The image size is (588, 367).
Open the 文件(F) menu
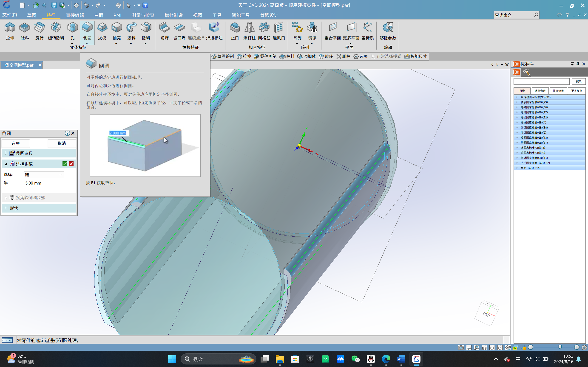click(10, 15)
